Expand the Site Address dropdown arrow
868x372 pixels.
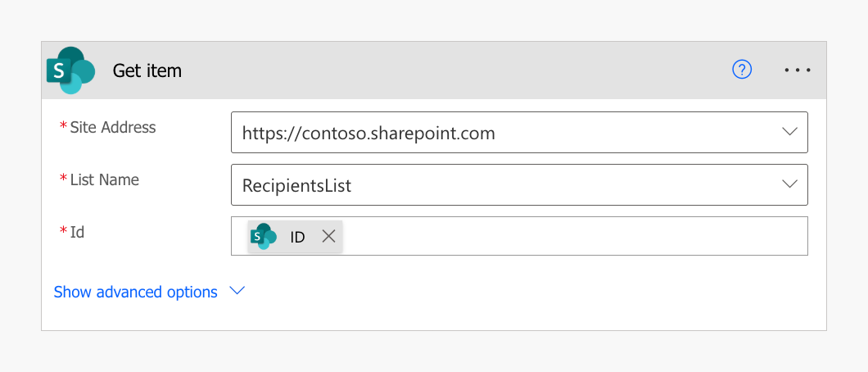[789, 132]
